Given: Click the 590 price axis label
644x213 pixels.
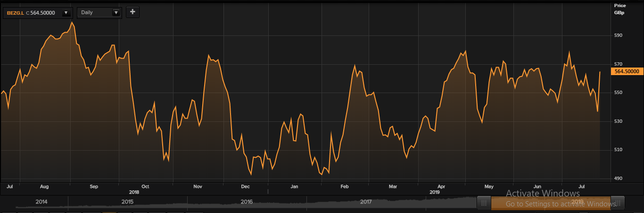Looking at the screenshot, I should pos(618,35).
